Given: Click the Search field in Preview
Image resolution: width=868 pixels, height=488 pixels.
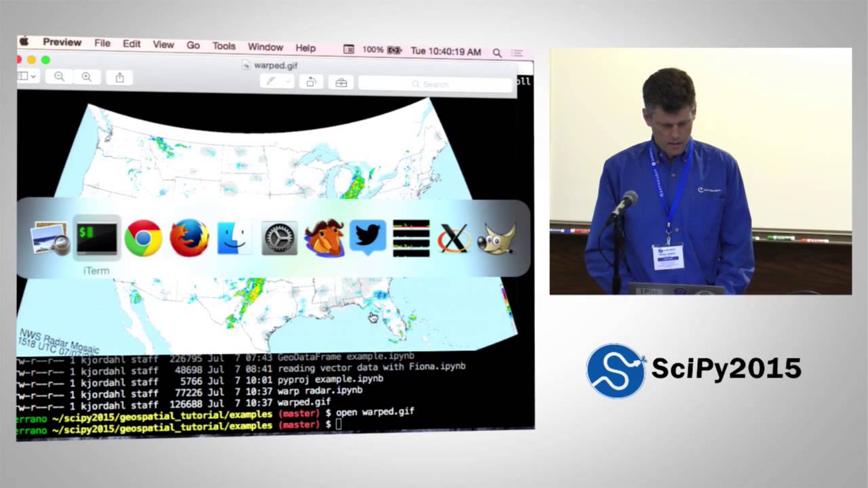Looking at the screenshot, I should tap(435, 84).
